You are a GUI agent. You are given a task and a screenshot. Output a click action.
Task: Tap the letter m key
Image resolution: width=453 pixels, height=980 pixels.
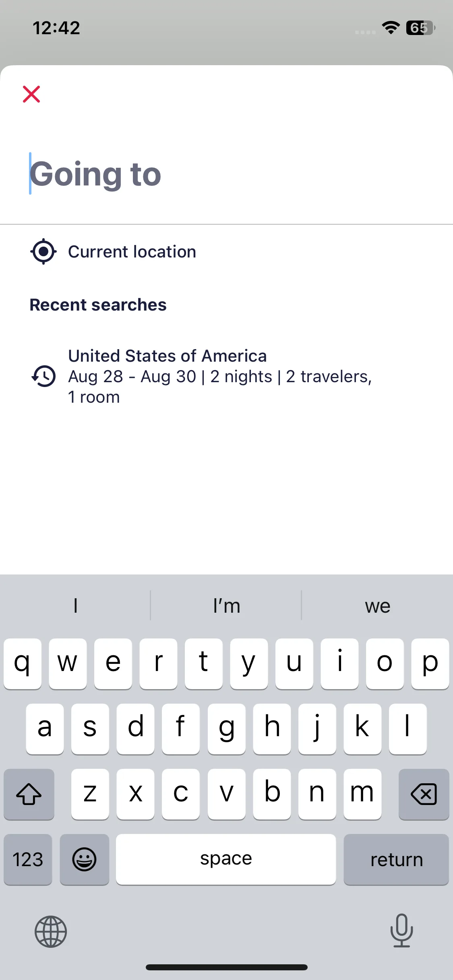click(362, 794)
